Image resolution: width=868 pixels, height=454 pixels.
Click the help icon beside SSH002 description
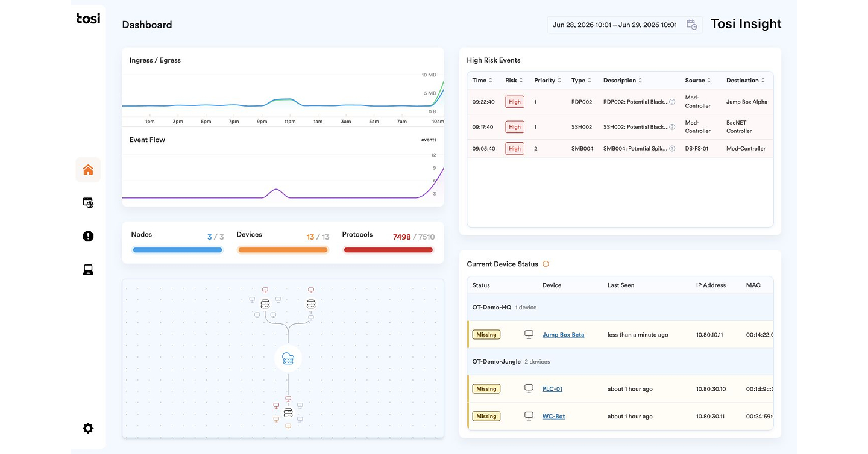(672, 127)
